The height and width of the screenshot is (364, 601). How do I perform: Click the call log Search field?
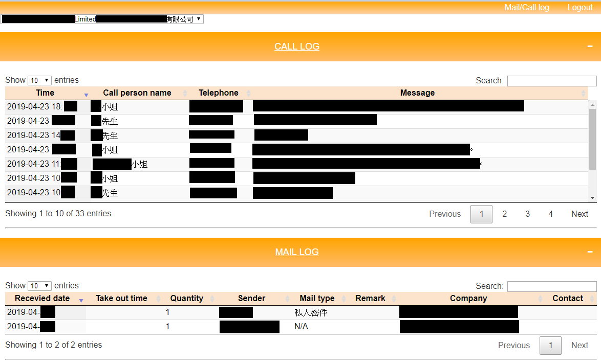point(551,81)
